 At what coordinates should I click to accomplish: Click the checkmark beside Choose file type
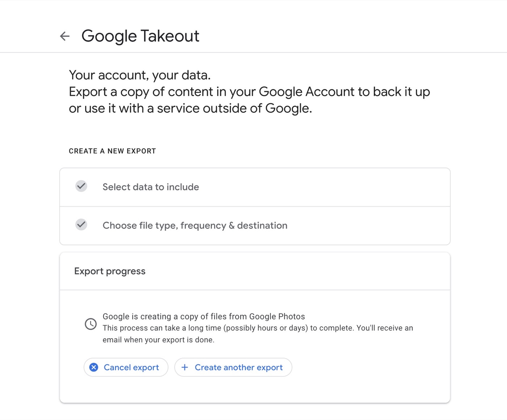point(81,225)
